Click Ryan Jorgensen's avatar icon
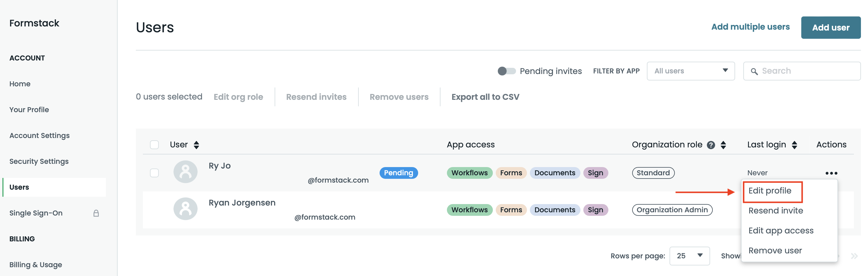This screenshot has width=868, height=276. 185,209
